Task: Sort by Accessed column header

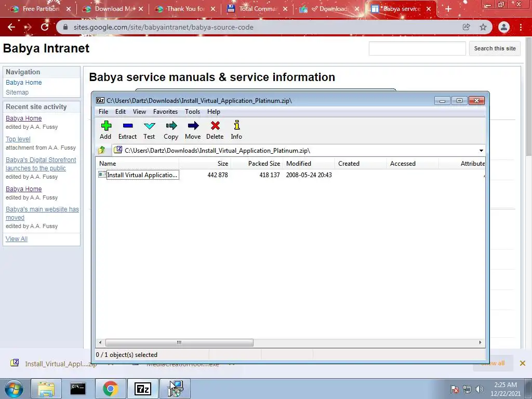Action: pyautogui.click(x=413, y=164)
